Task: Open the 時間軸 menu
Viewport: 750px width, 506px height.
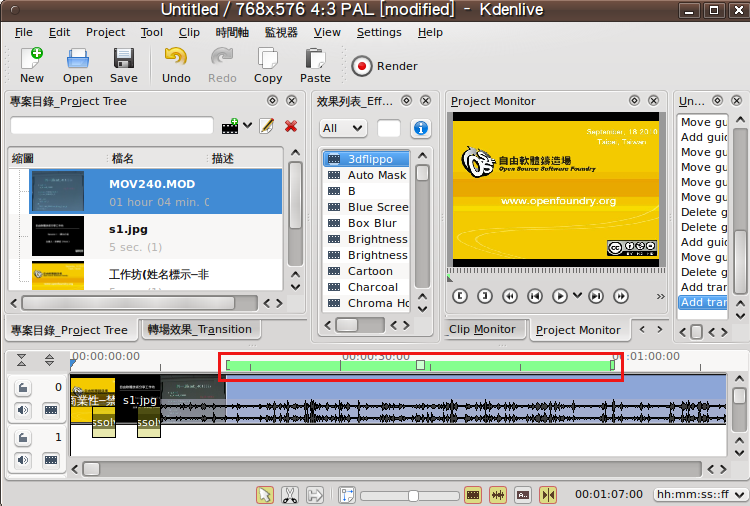Action: 232,32
